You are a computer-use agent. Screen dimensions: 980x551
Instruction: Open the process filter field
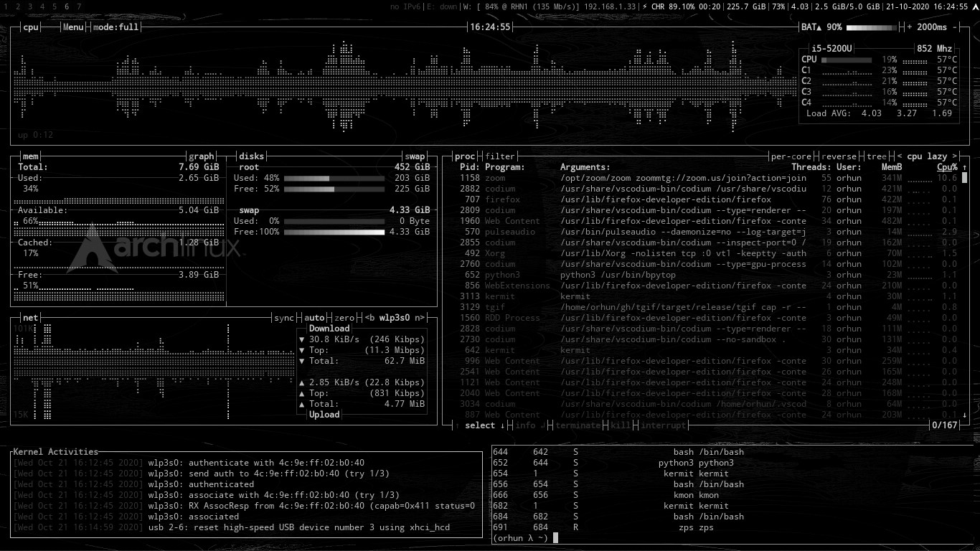(x=500, y=156)
